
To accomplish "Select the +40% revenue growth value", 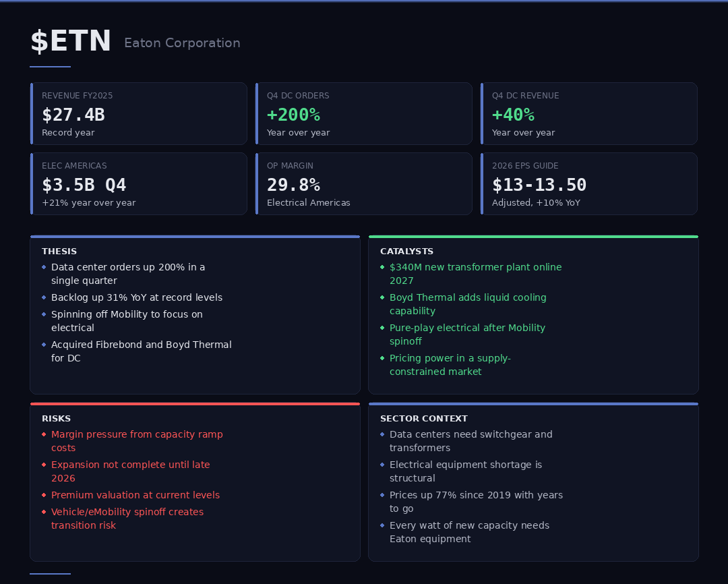I will pyautogui.click(x=513, y=115).
